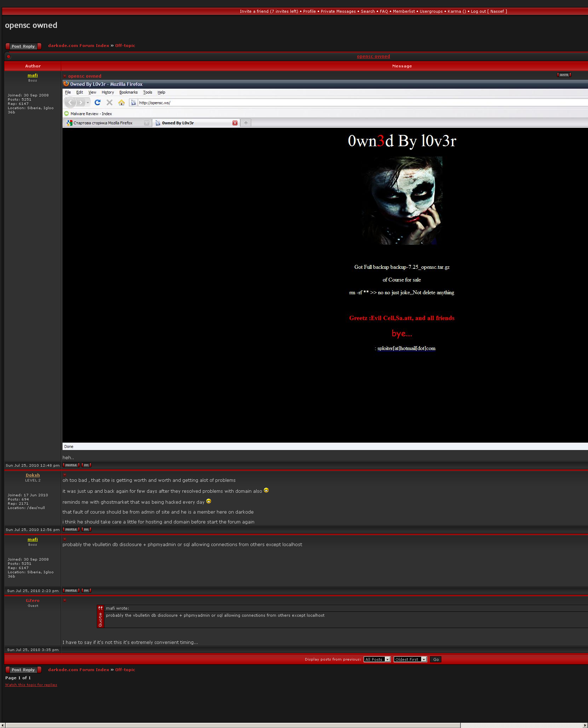
Task: Click the Firefox stop loading icon
Action: (x=110, y=102)
